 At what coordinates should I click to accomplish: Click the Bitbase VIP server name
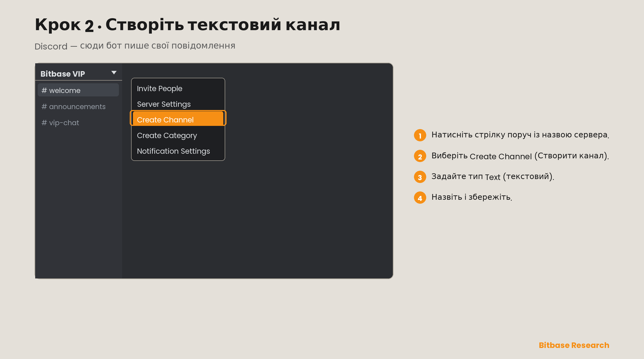click(x=63, y=74)
